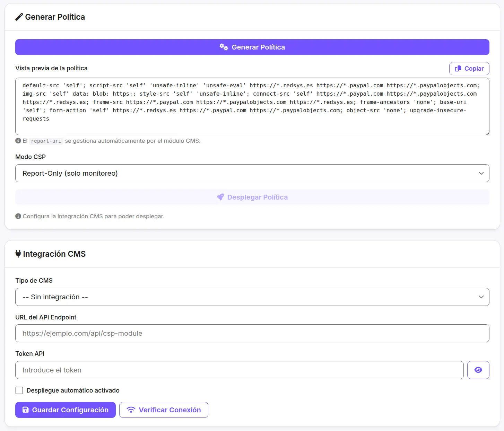Copy the policy with Copiar button
Screen dimensions: 504x431
469,69
